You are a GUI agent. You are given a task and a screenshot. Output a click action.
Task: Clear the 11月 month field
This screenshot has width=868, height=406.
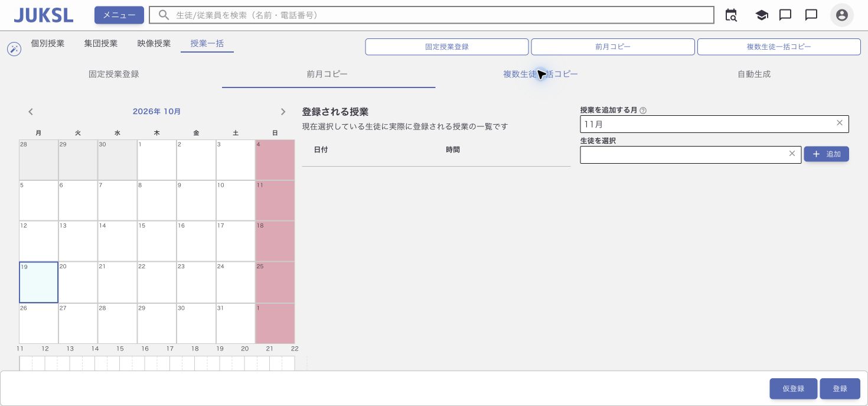[840, 123]
